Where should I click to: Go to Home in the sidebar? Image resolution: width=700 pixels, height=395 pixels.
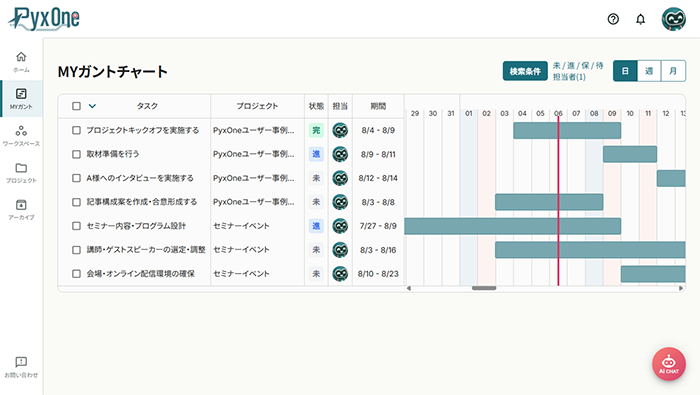pos(21,62)
